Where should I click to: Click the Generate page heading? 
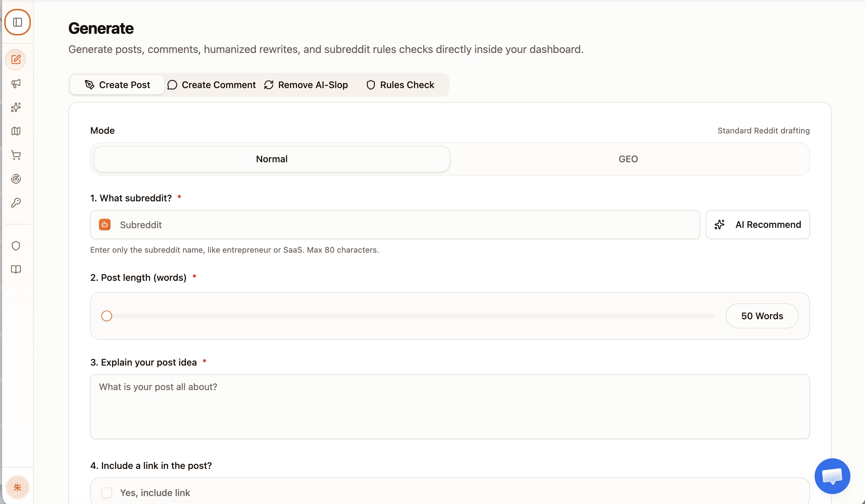[x=101, y=28]
